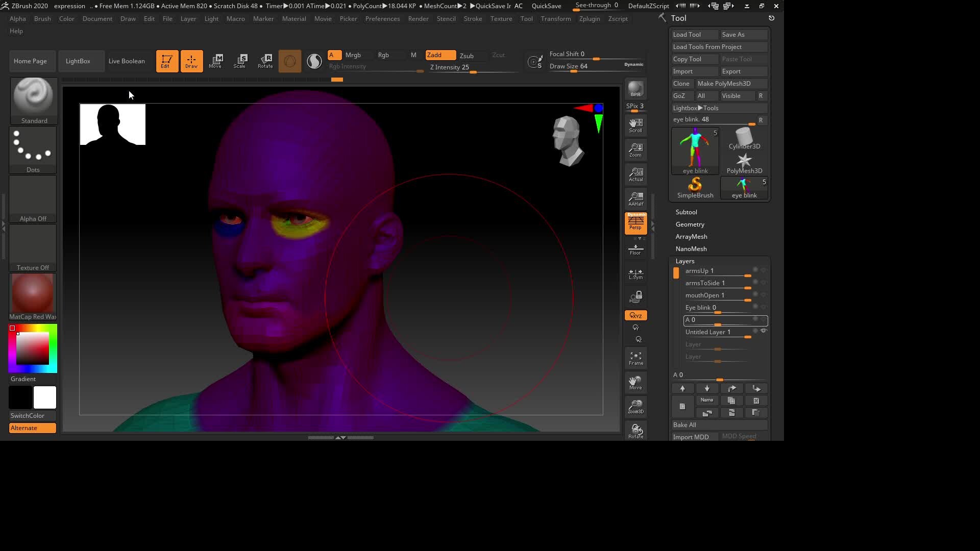Viewport: 980px width, 551px height.
Task: Pick a color from the gradient color picker
Action: coord(32,348)
